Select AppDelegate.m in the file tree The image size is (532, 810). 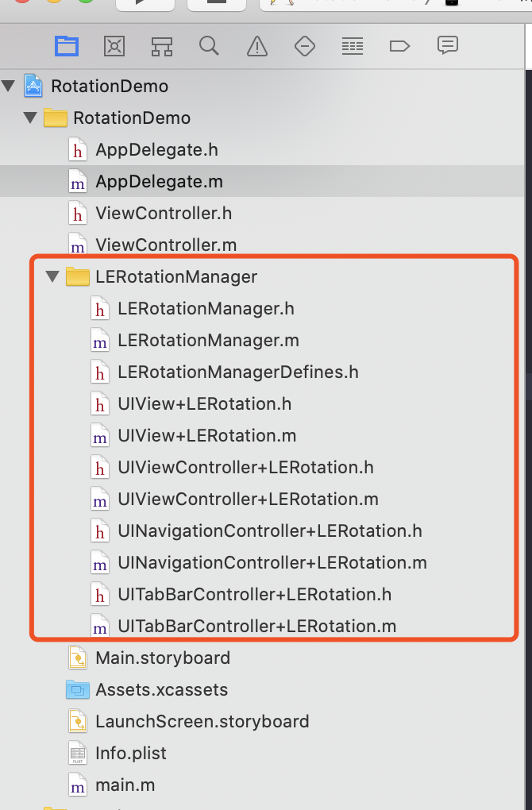[x=159, y=181]
